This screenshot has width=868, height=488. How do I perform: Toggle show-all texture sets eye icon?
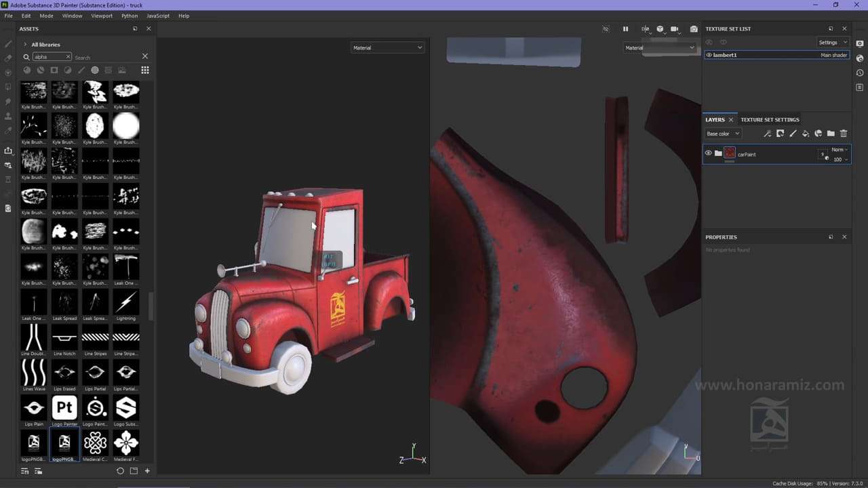(724, 42)
